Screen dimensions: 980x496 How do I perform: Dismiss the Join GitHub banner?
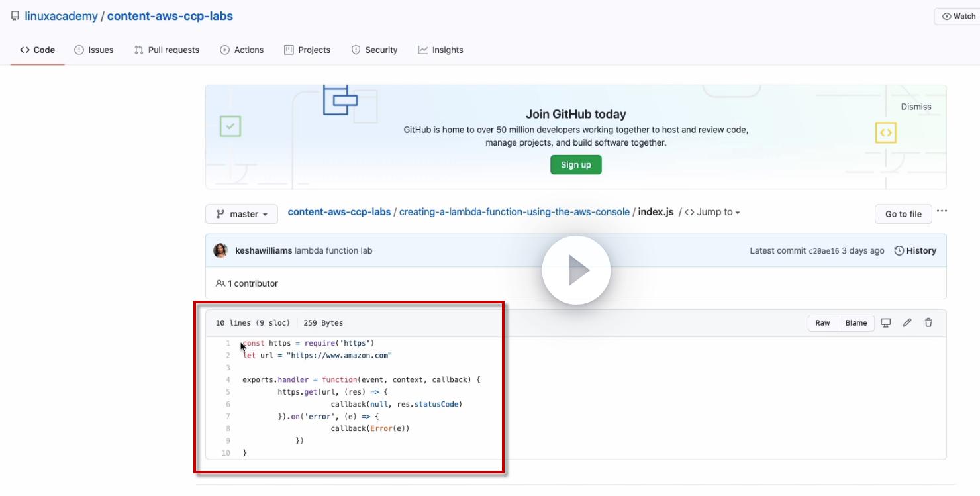coord(916,107)
